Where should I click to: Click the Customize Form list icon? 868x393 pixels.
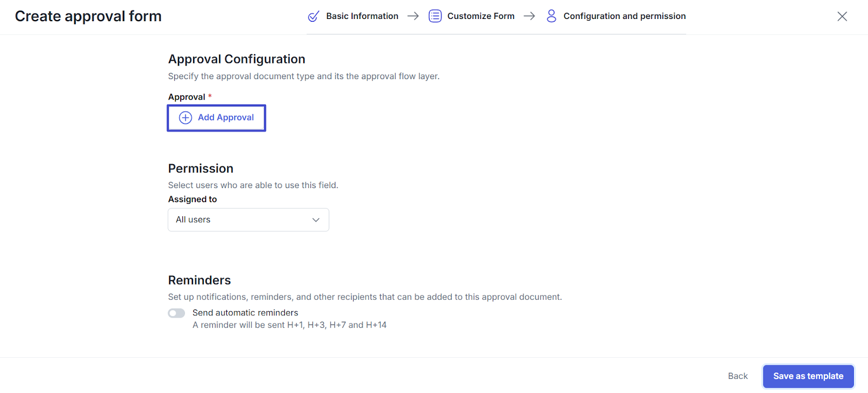[435, 16]
